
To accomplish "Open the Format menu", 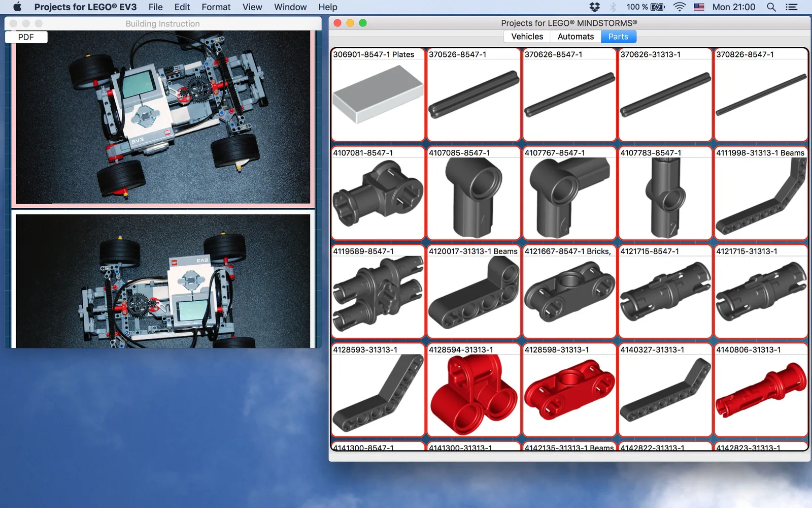I will [216, 7].
